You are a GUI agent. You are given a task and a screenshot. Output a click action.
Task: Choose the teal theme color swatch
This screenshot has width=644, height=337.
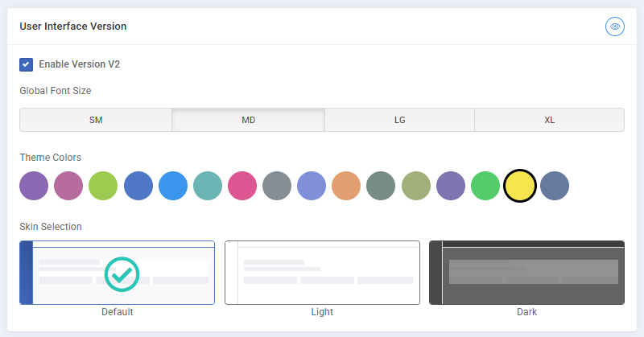point(208,186)
